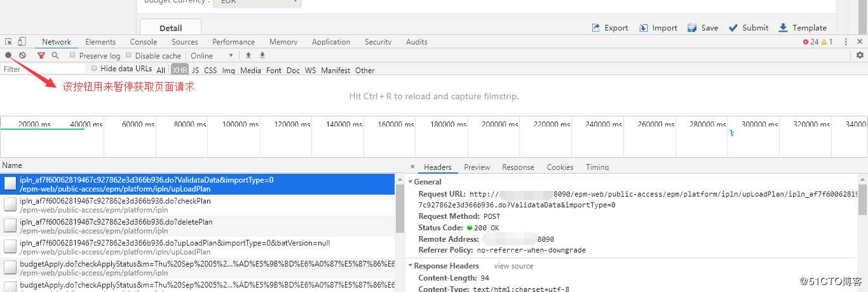Click the network Filter text field
The width and height of the screenshot is (868, 292).
43,69
